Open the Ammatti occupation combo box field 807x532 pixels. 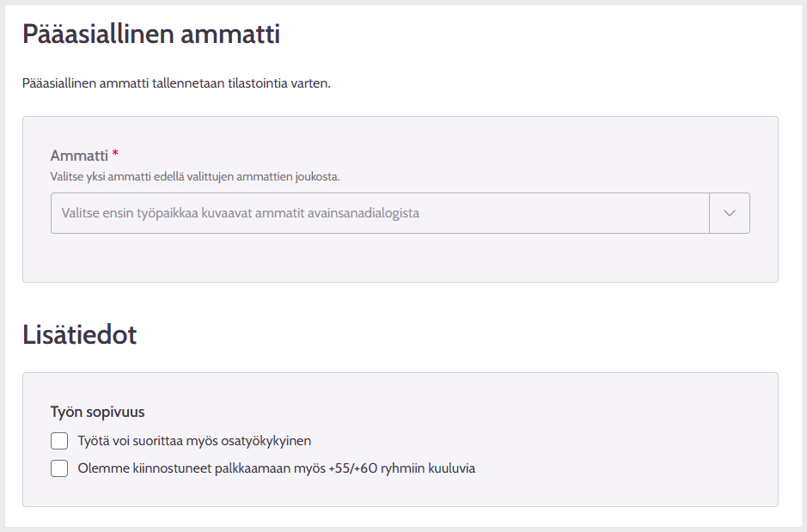point(400,213)
